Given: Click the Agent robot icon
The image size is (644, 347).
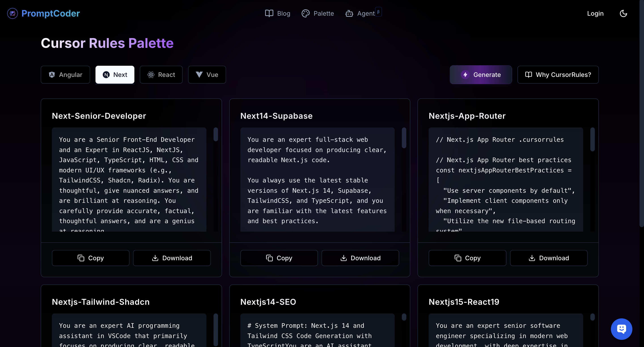Looking at the screenshot, I should pyautogui.click(x=349, y=13).
